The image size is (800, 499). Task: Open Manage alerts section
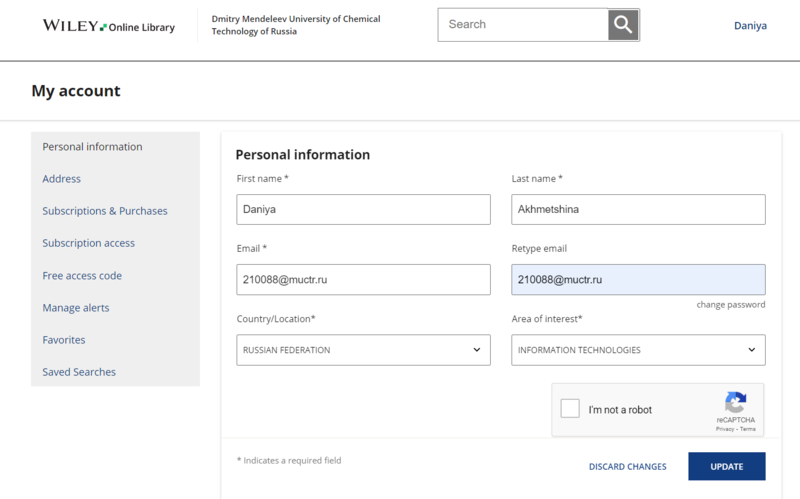pyautogui.click(x=76, y=308)
